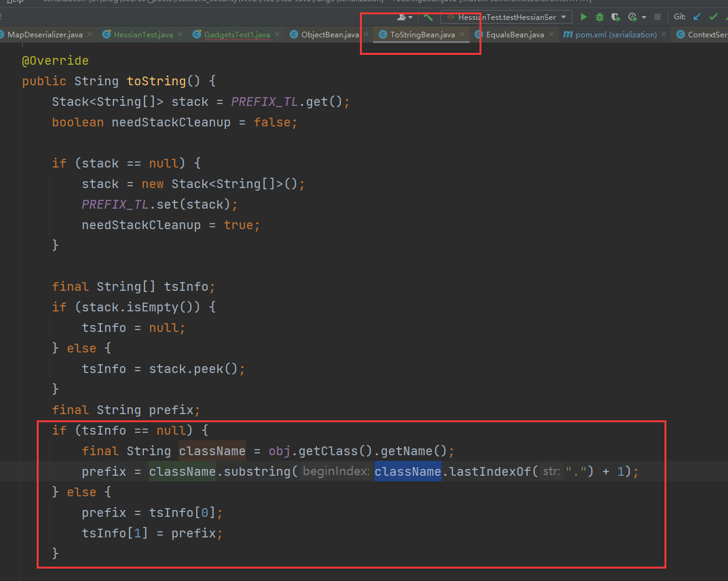Click tsInfo in 'final String[] tsInfo' line
This screenshot has height=581, width=728.
tap(186, 286)
